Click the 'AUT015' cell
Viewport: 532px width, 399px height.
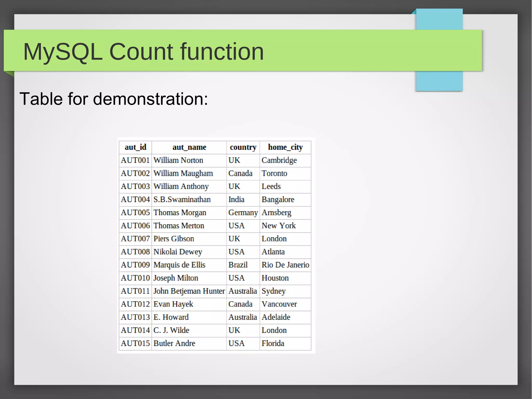(x=135, y=343)
